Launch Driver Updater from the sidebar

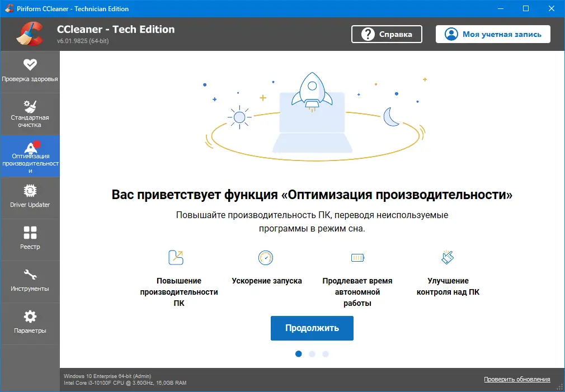30,197
